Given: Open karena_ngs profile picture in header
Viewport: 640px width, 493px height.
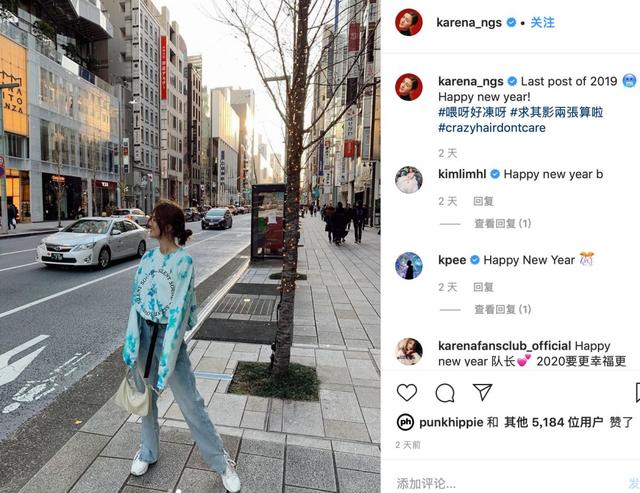Looking at the screenshot, I should point(409,22).
